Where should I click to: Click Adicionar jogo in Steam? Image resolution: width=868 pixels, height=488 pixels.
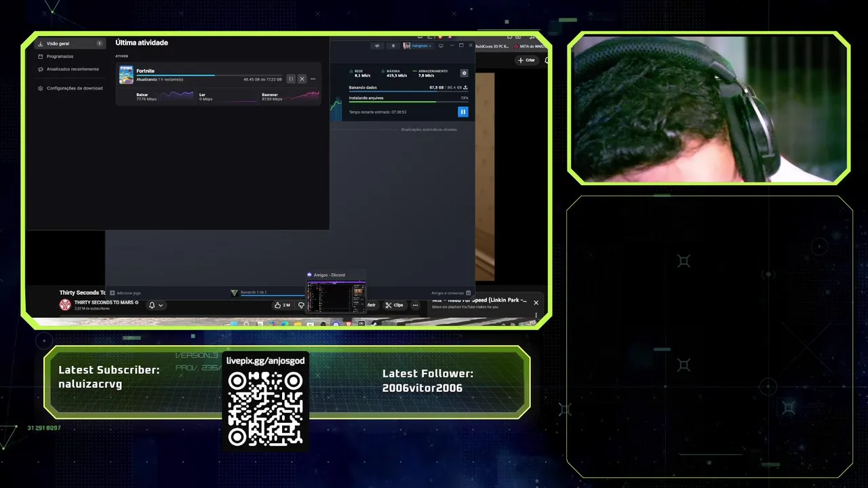[x=125, y=293]
